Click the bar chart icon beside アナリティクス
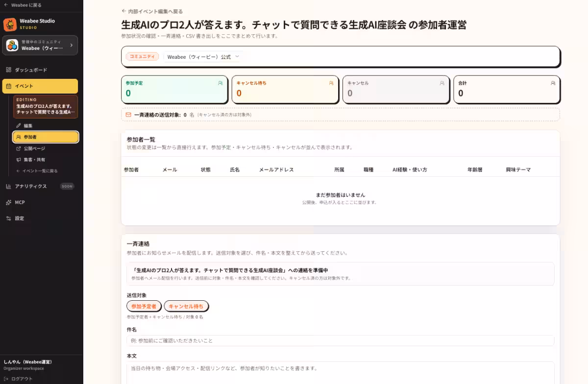 [x=9, y=186]
